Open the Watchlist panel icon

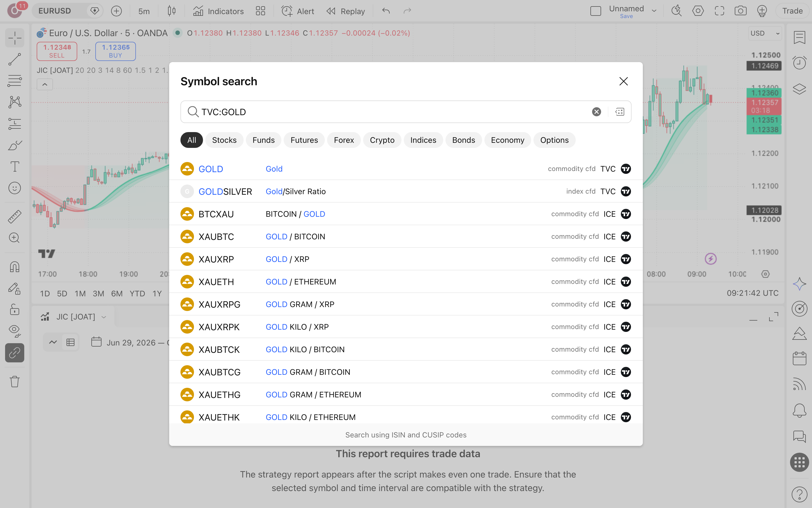coord(799,37)
